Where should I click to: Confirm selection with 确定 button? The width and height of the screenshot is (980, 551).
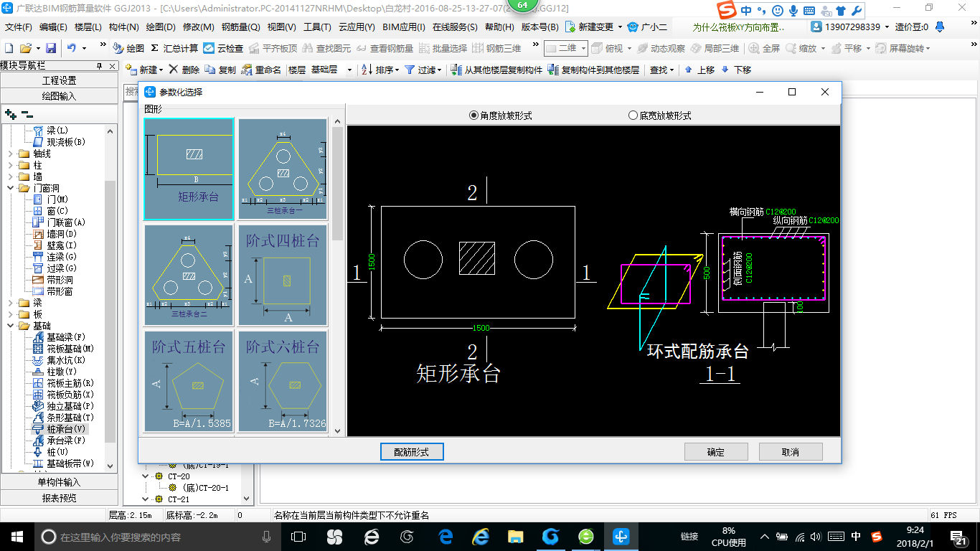[716, 451]
